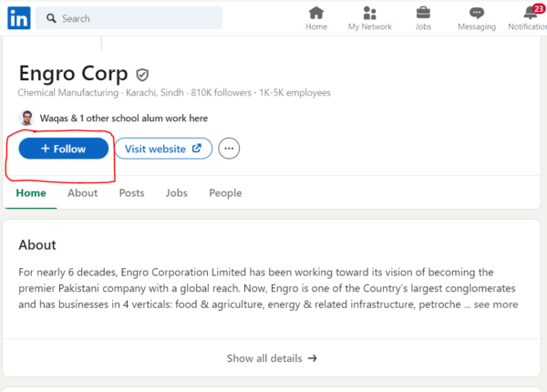
Task: Click the 1K-5K employees link
Action: pyautogui.click(x=294, y=93)
